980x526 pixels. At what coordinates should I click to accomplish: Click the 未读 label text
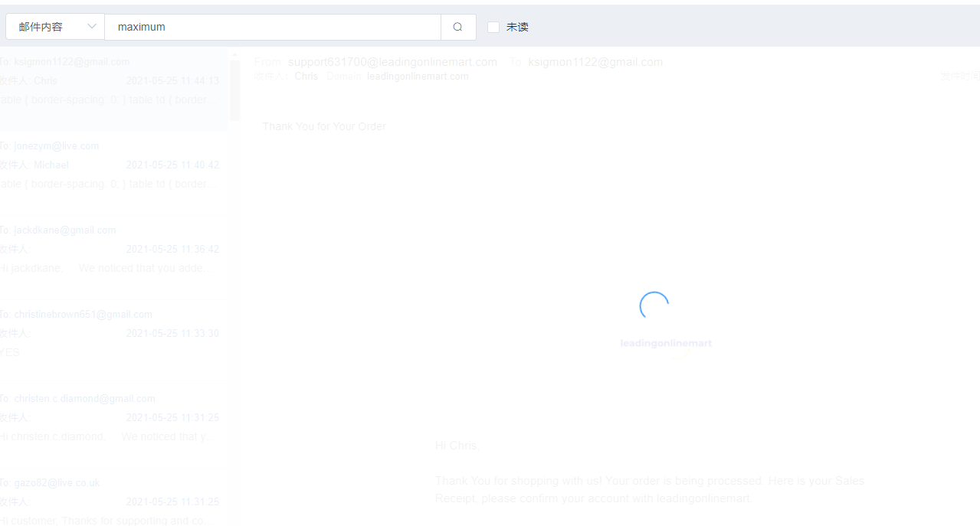coord(517,27)
